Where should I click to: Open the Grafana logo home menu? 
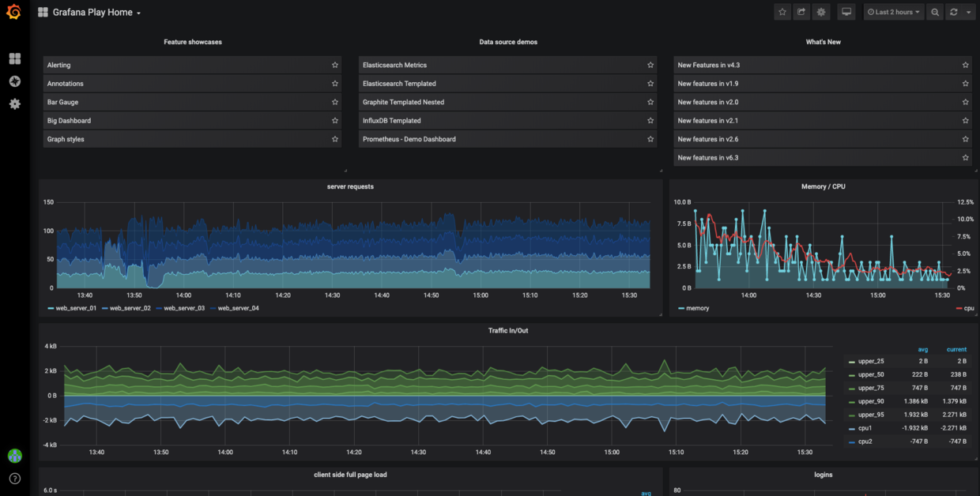point(14,13)
